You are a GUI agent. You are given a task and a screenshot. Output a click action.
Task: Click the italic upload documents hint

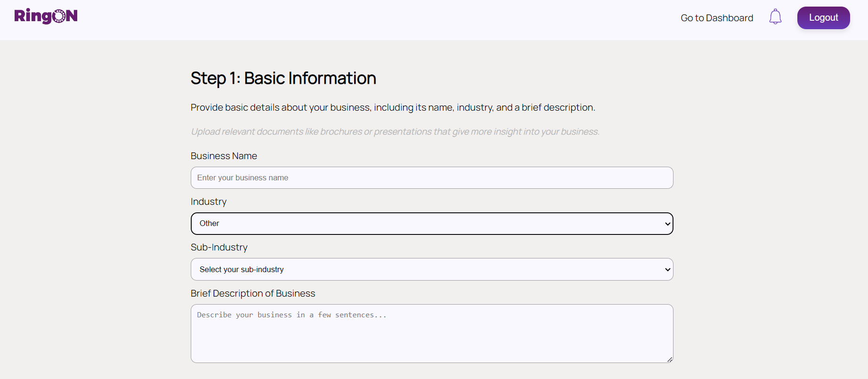395,132
